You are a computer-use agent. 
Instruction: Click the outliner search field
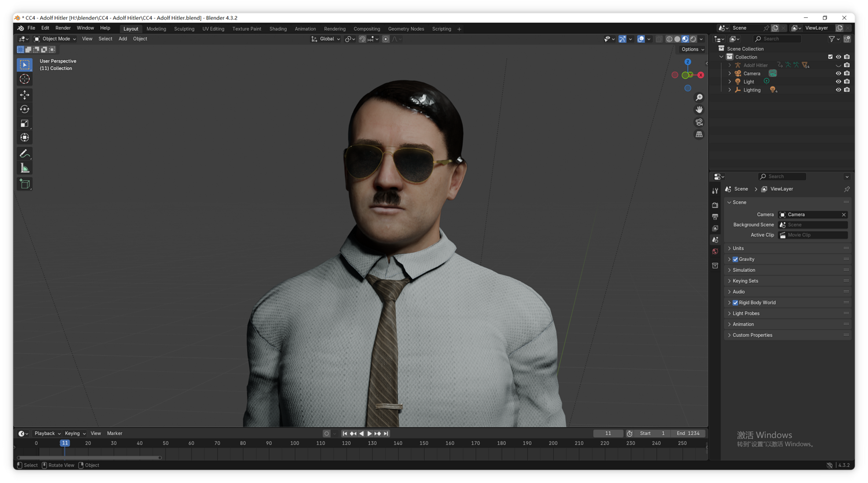tap(778, 39)
